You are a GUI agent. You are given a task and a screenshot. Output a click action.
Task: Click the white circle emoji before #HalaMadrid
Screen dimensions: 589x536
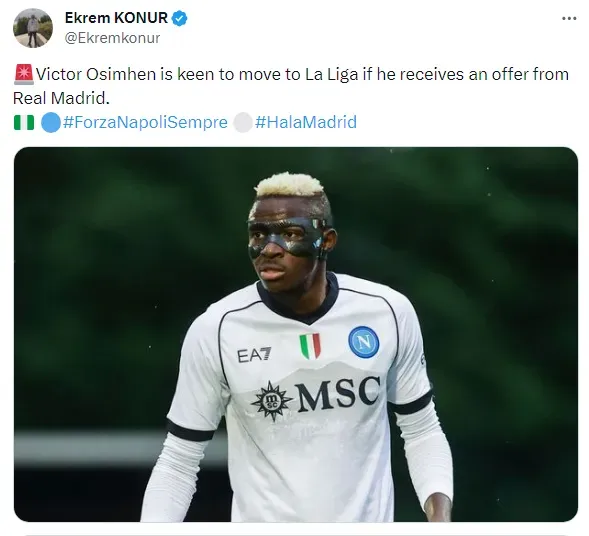tap(243, 122)
